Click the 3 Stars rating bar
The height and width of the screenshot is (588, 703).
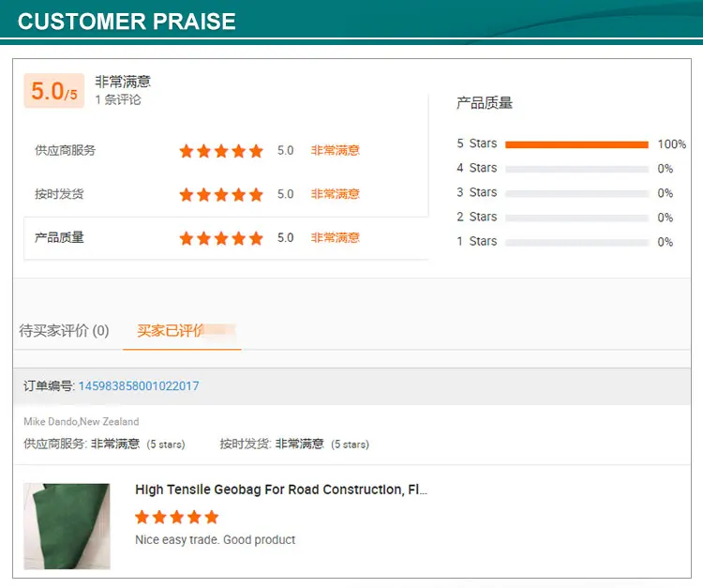[576, 193]
